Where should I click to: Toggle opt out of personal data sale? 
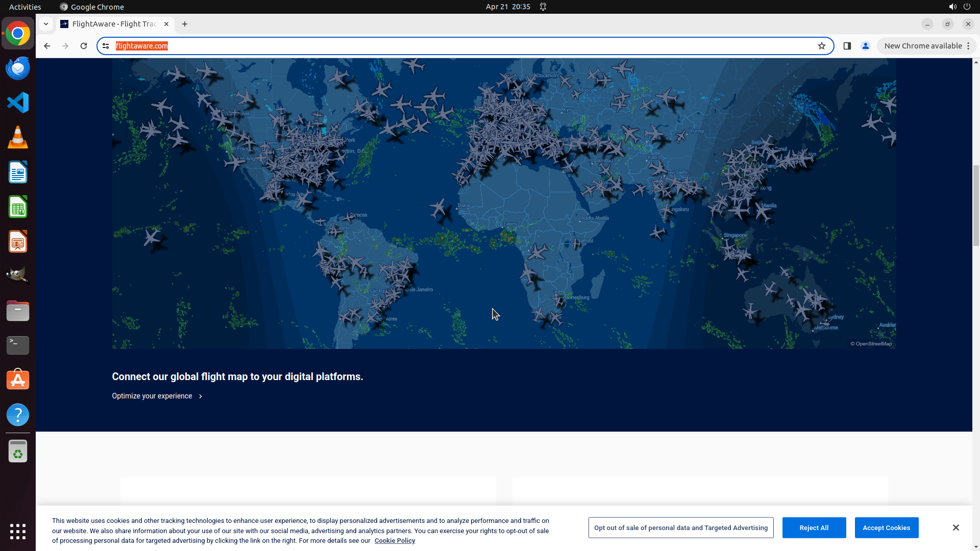680,528
